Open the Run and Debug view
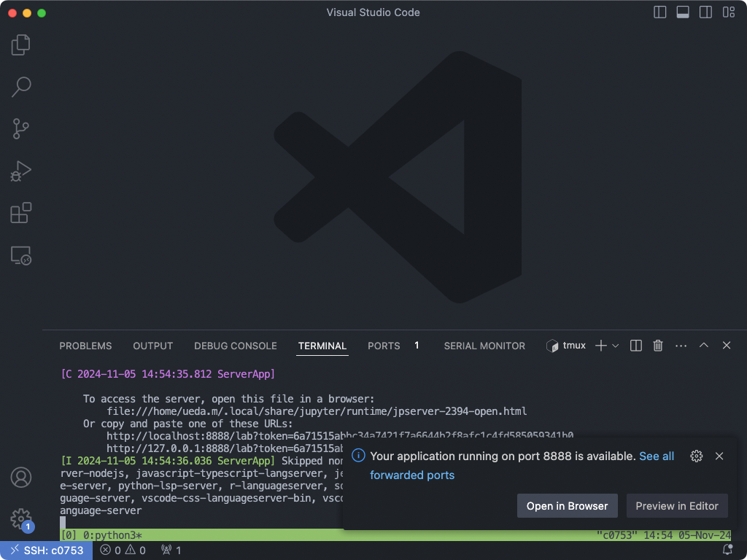This screenshot has width=747, height=560. pyautogui.click(x=20, y=171)
